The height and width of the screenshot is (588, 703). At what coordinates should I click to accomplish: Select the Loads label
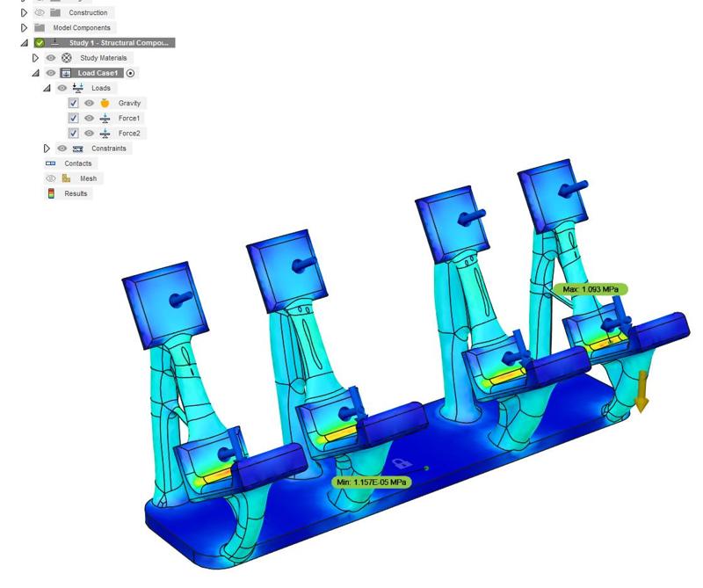101,88
